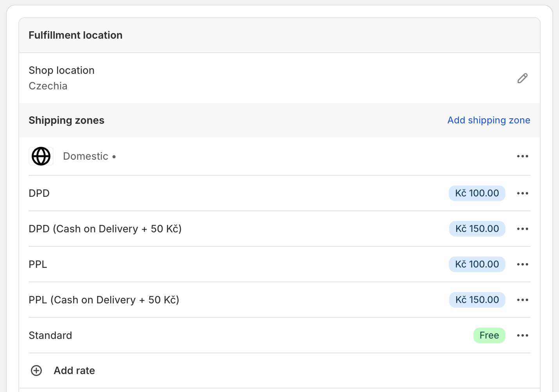Image resolution: width=559 pixels, height=392 pixels.
Task: Select the Kč 100.00 badge for DPD
Action: coord(477,193)
